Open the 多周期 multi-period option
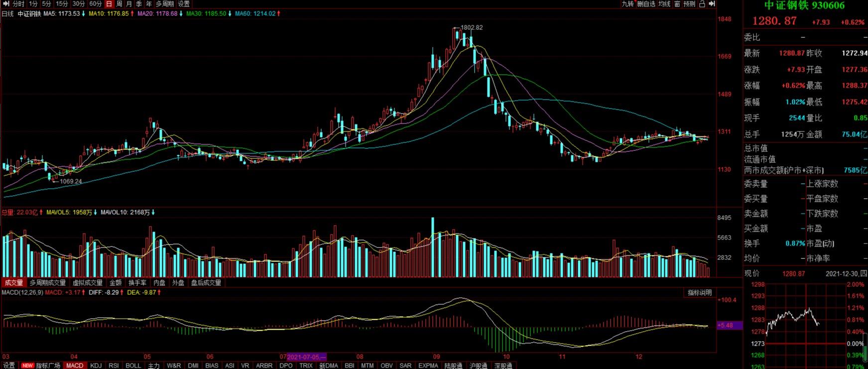Image resolution: width=868 pixels, height=369 pixels. coord(165,4)
